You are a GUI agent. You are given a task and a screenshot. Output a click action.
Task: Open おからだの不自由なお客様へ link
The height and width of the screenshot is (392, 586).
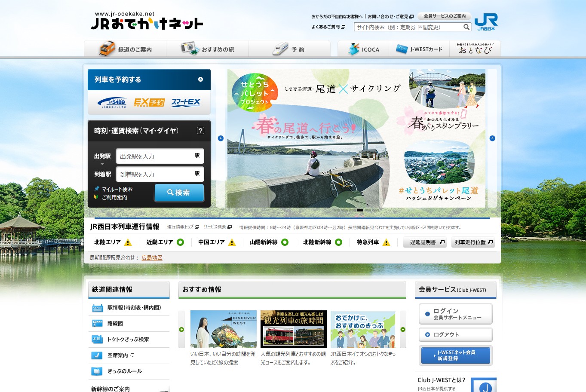point(337,16)
